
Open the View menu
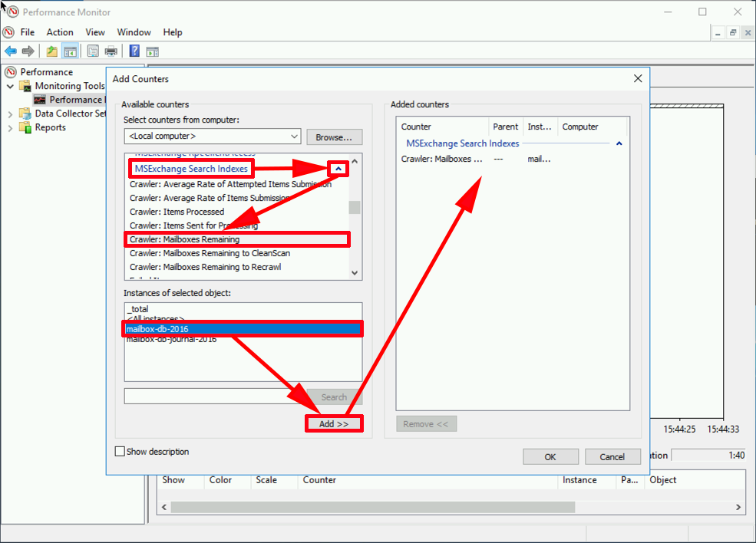click(95, 32)
